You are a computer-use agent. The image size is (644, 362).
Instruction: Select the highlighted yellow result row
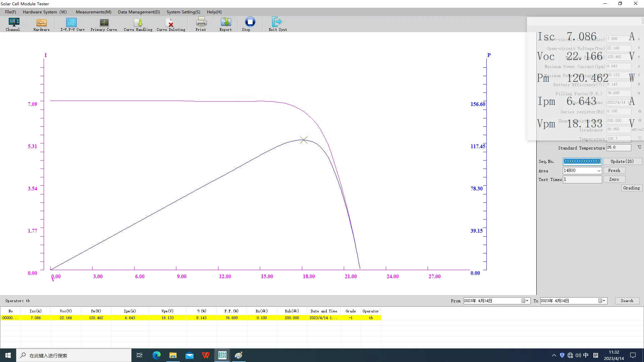pyautogui.click(x=191, y=318)
